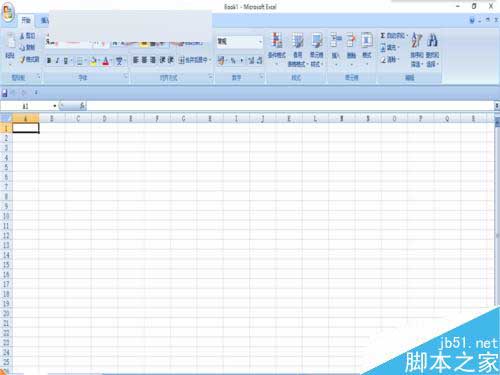Screen dimensions: 500x375
Task: Click the Increase Indent icon
Action: (170, 60)
